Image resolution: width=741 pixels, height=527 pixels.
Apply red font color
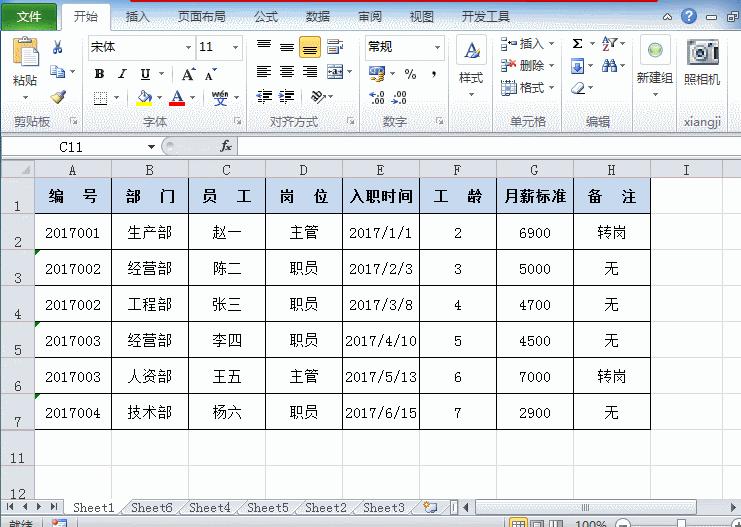pos(177,98)
